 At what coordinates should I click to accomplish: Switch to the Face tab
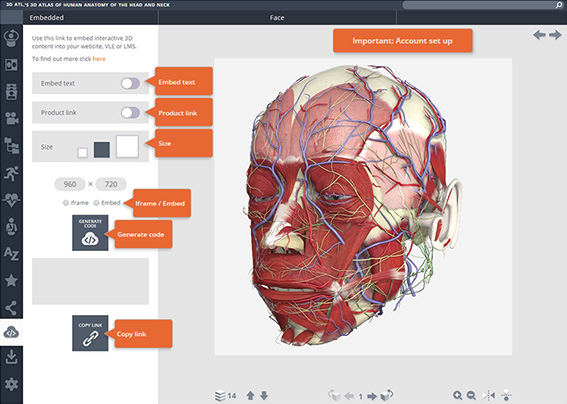[277, 18]
